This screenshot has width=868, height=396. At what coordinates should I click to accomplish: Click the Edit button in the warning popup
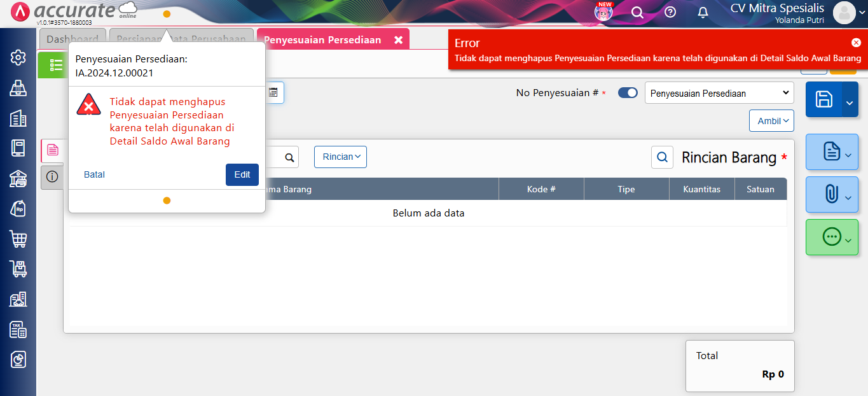242,174
